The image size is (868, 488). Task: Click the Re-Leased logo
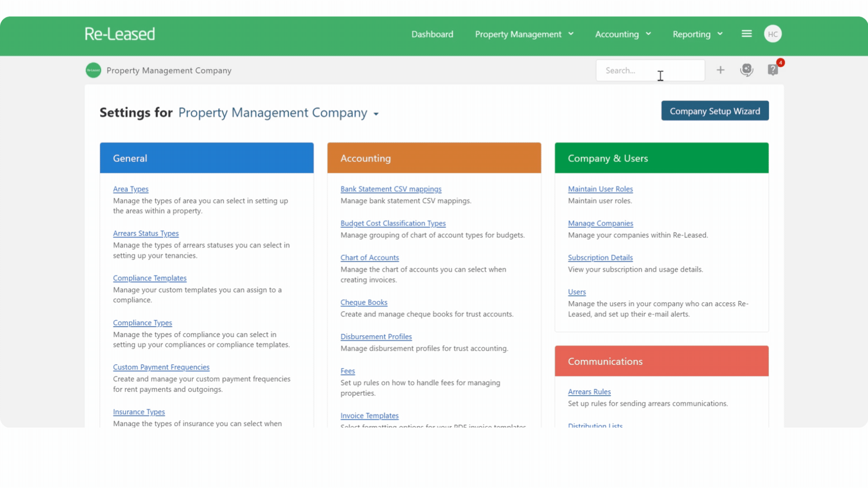[120, 34]
